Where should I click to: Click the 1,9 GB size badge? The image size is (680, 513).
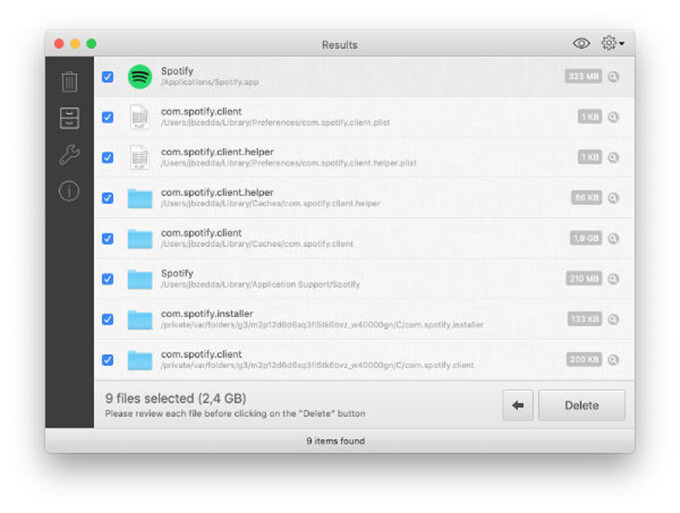tap(585, 238)
